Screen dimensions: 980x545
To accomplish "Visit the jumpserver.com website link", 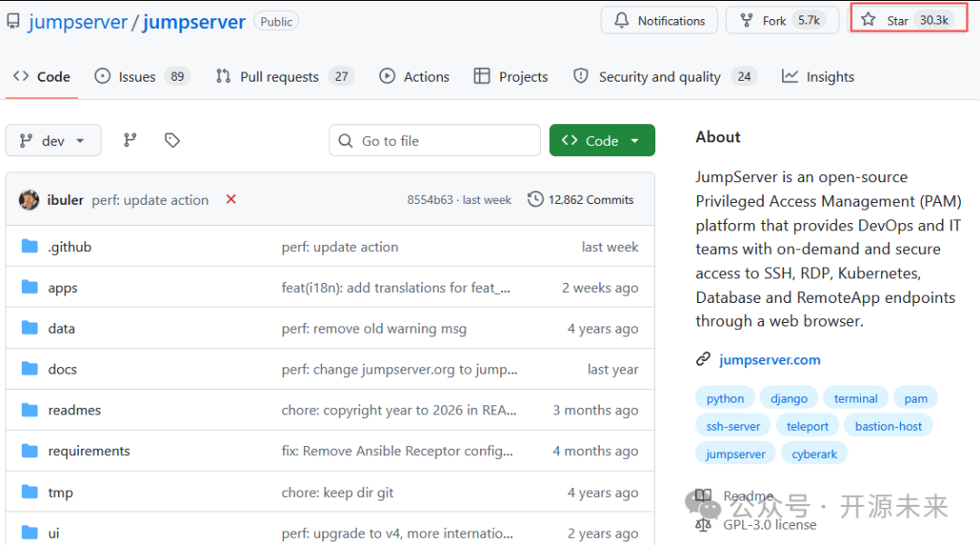I will coord(769,359).
